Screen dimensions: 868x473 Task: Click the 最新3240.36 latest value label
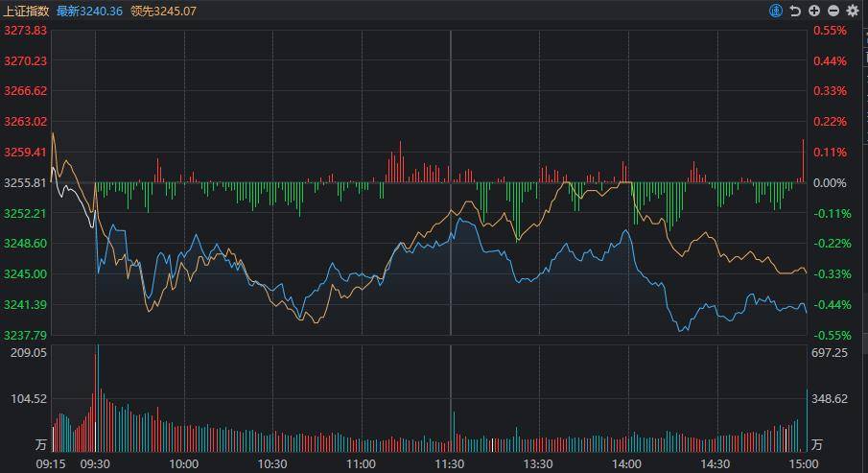click(x=89, y=12)
